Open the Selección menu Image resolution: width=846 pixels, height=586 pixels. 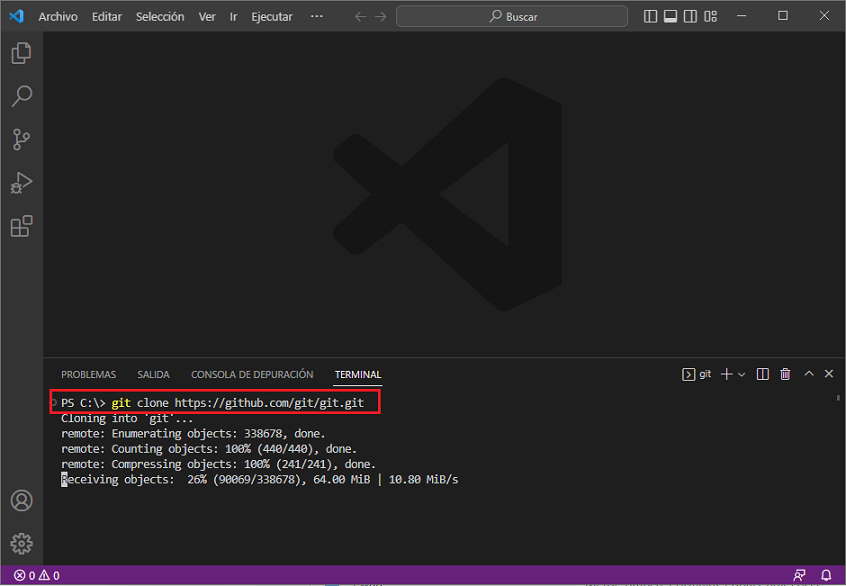pos(160,17)
